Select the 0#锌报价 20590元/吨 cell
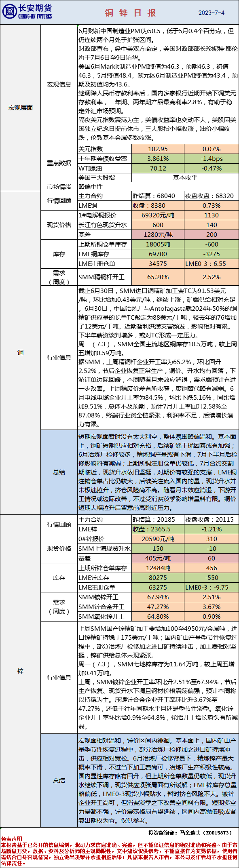 (158, 539)
